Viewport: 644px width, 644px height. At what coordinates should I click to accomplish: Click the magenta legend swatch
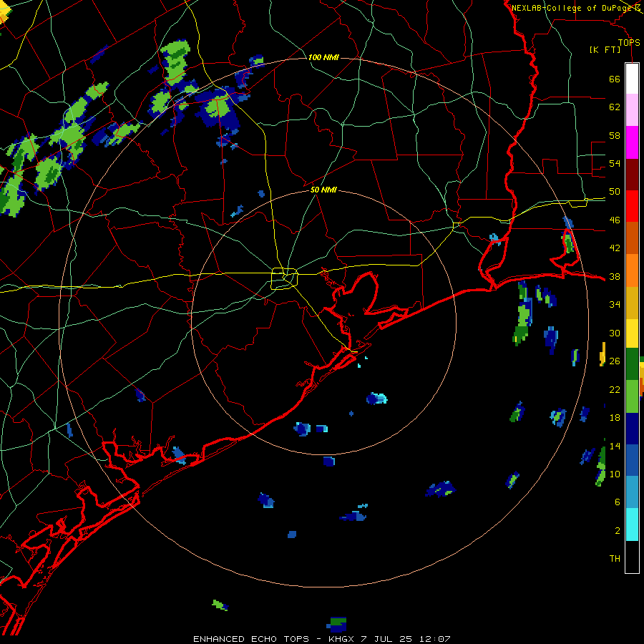(x=632, y=142)
